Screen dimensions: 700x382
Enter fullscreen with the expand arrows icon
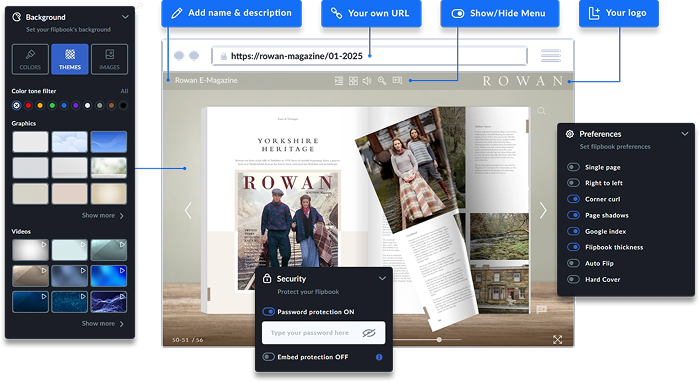[x=558, y=340]
